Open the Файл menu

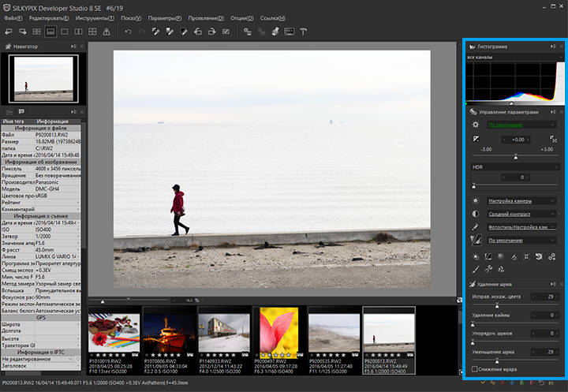(x=13, y=18)
